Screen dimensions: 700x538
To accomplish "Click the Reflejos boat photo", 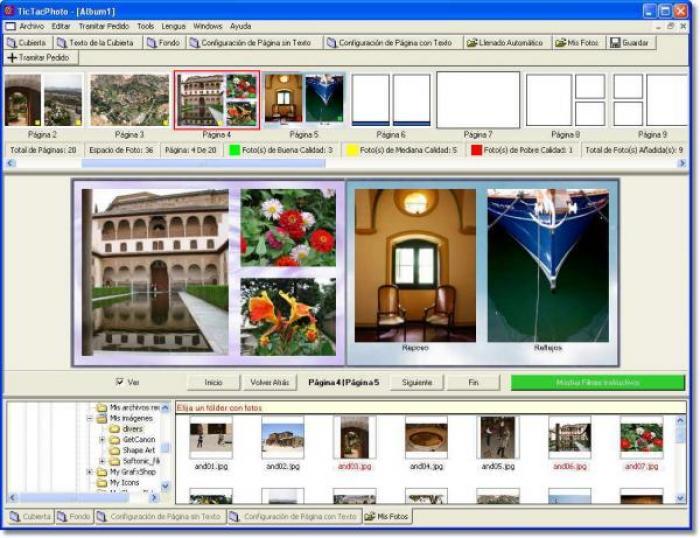I will (x=548, y=266).
